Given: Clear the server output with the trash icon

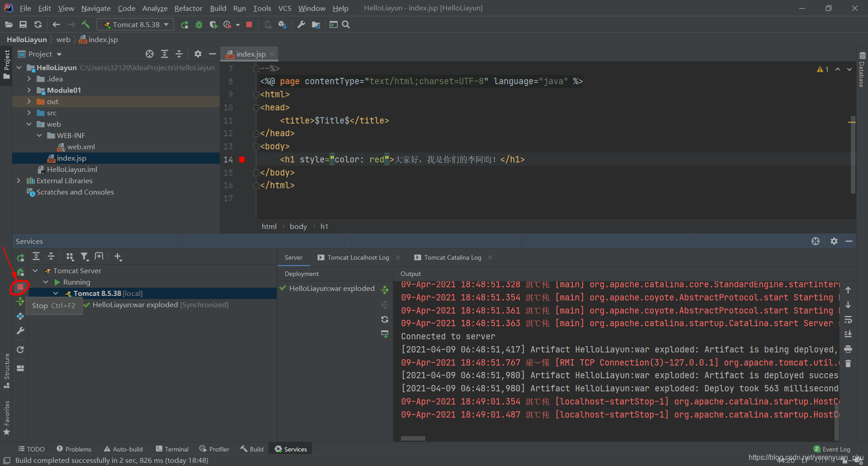Looking at the screenshot, I should tap(848, 364).
